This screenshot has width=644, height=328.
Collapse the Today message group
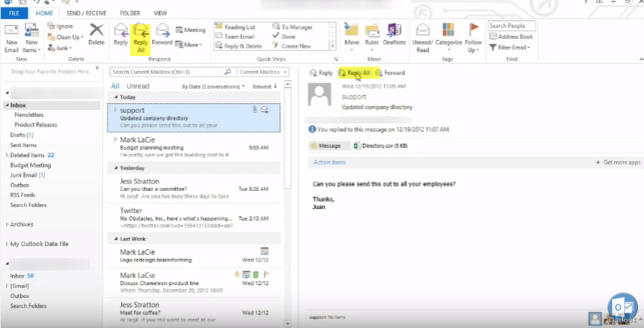tap(116, 98)
